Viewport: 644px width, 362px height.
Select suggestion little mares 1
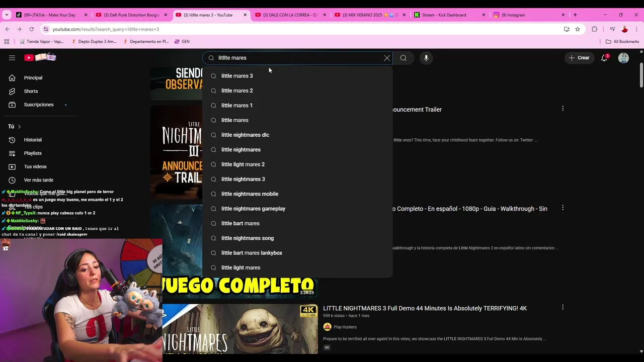297,105
